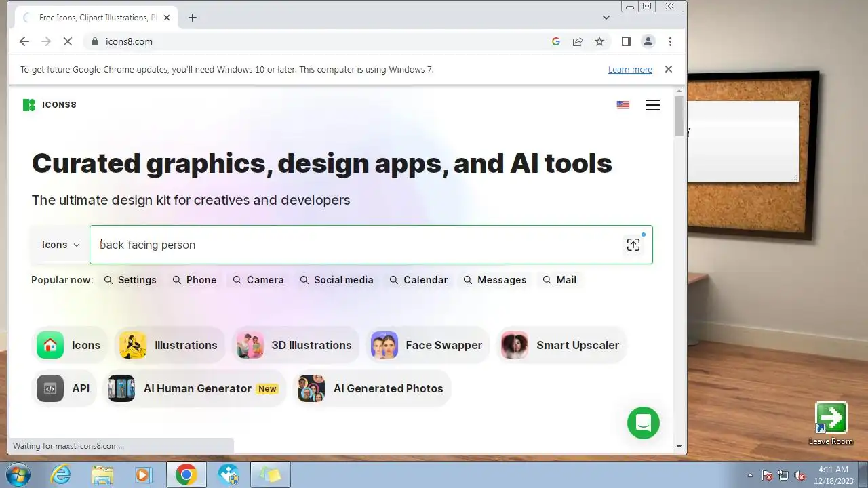This screenshot has height=488, width=868.
Task: Click the Leave Room desktop shortcut
Action: tap(831, 424)
